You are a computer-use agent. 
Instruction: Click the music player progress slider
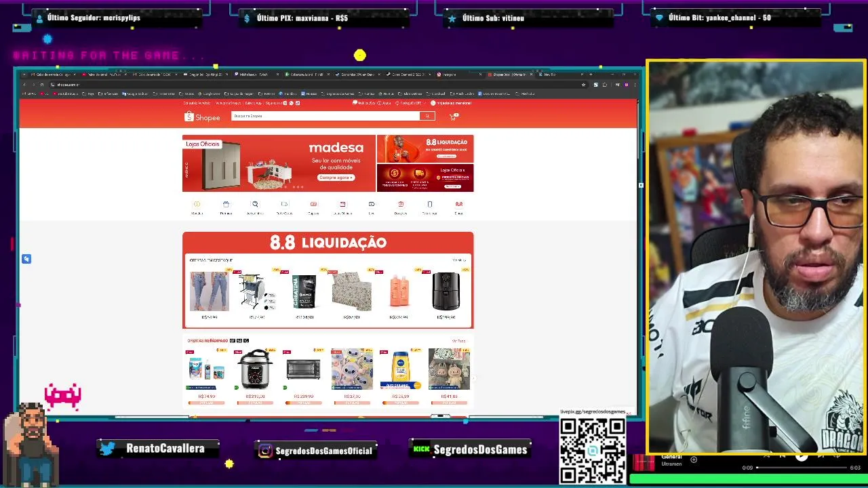[802, 468]
